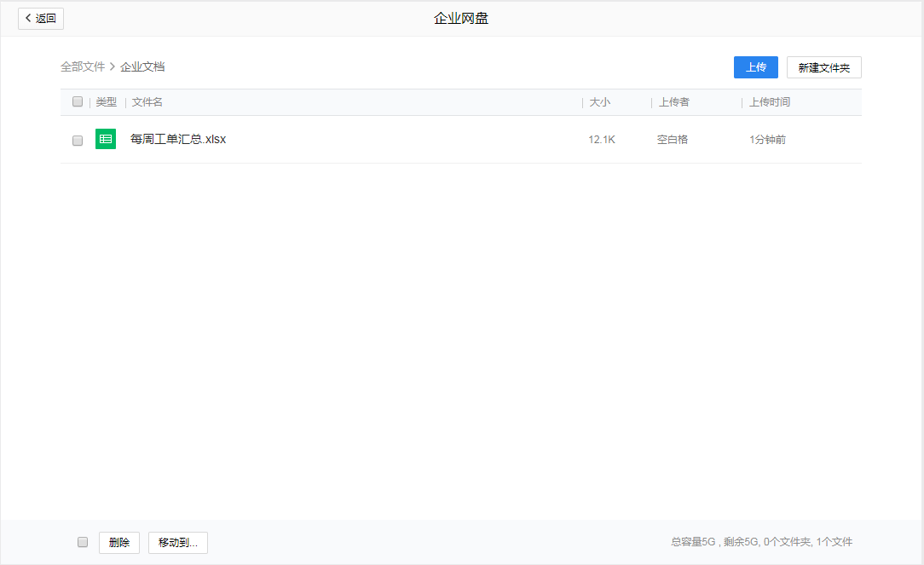Image resolution: width=924 pixels, height=565 pixels.
Task: Toggle the select-all checkbox in table header
Action: pyautogui.click(x=78, y=102)
